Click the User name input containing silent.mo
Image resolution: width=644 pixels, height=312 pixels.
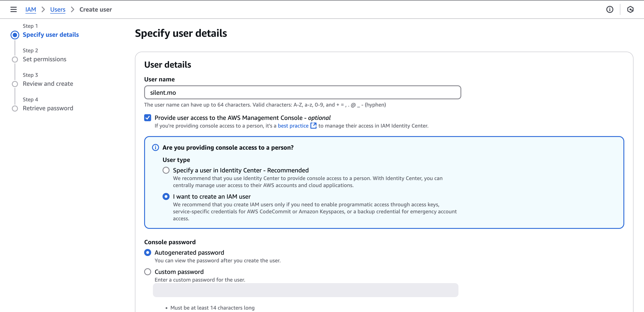pyautogui.click(x=303, y=92)
